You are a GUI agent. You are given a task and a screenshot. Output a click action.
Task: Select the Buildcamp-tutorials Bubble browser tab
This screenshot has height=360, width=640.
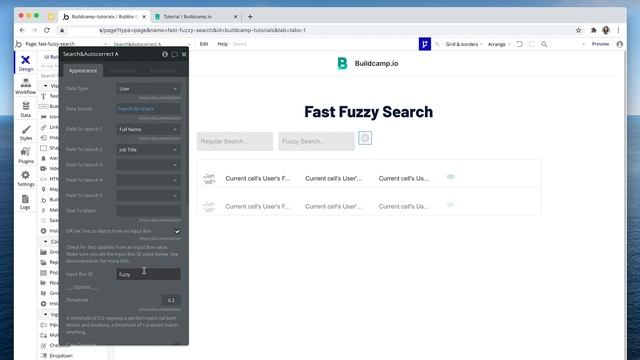(104, 17)
